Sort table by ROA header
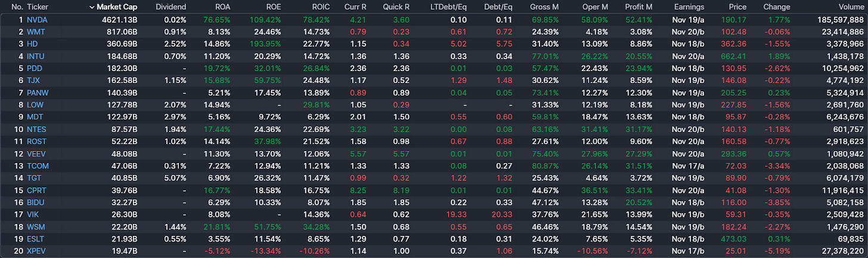This screenshot has width=868, height=258. [x=222, y=7]
